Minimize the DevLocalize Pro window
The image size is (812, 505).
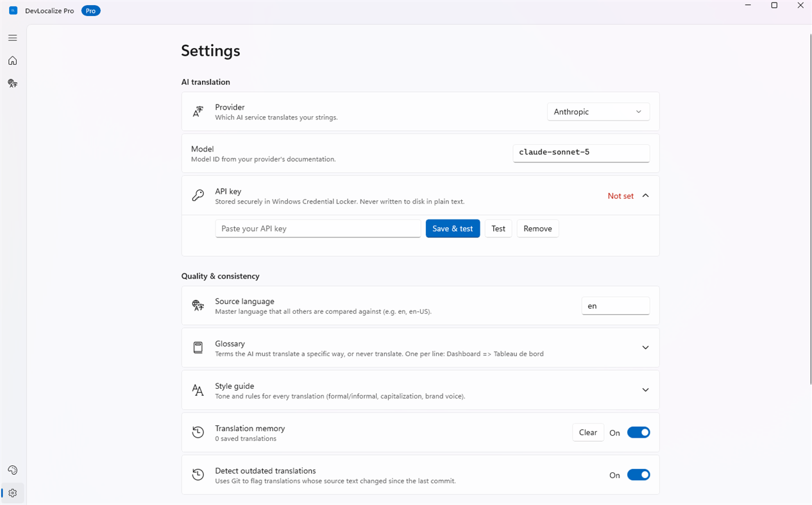(x=749, y=6)
